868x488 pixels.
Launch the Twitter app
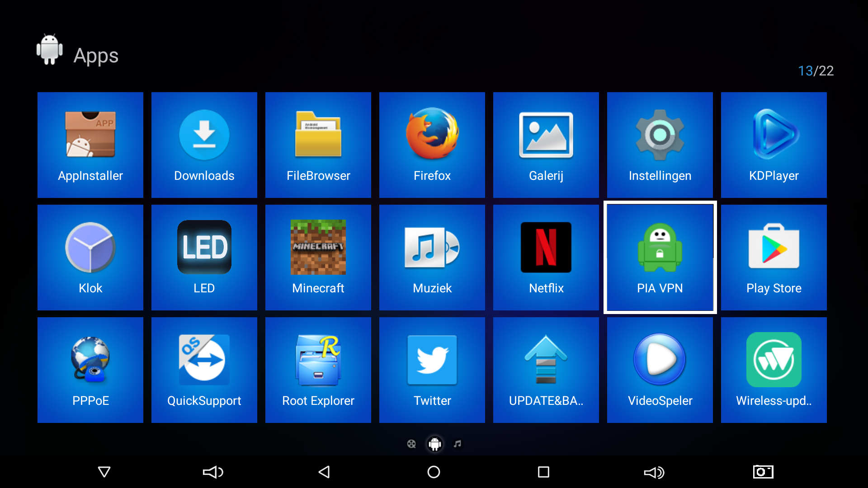(x=432, y=370)
